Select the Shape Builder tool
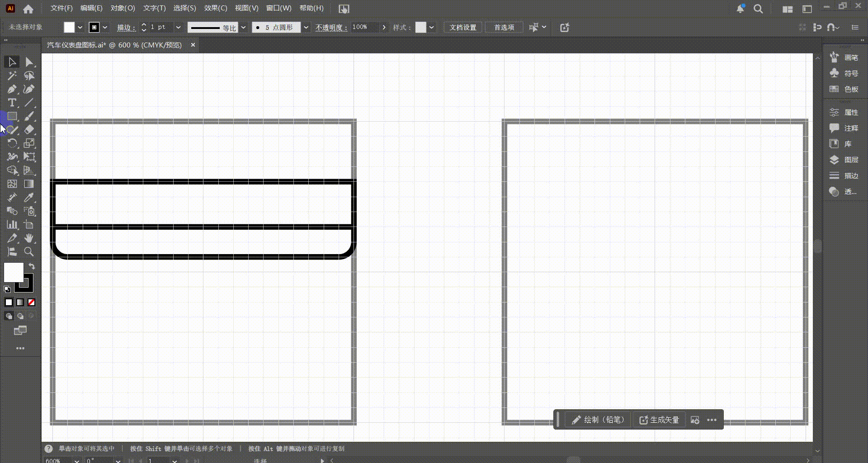The width and height of the screenshot is (868, 463). [12, 170]
